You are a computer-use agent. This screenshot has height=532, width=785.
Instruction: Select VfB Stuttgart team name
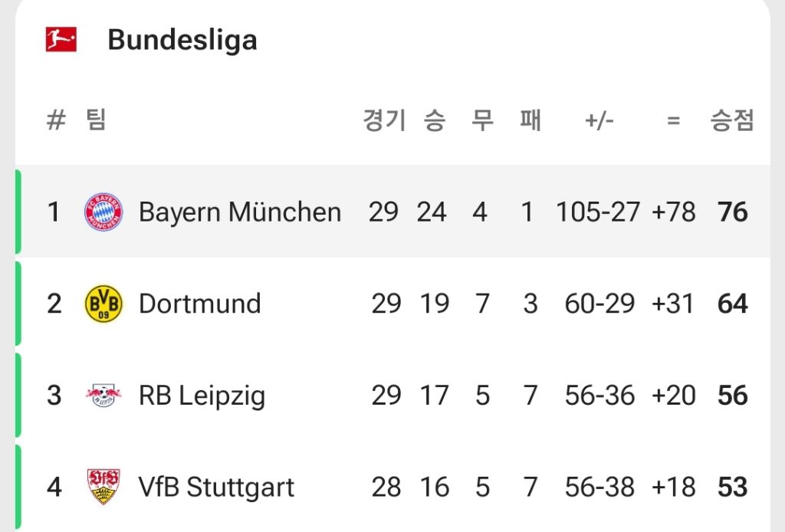click(x=216, y=487)
